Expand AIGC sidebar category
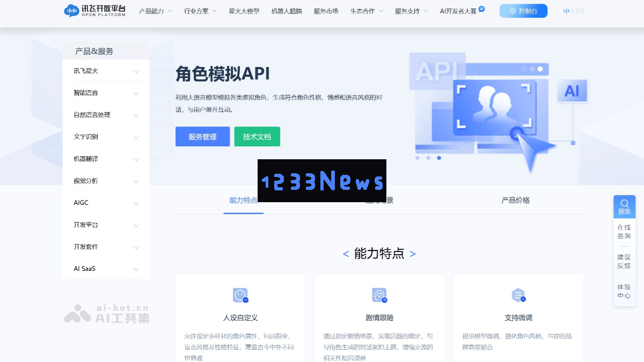The width and height of the screenshot is (644, 362). (x=106, y=203)
